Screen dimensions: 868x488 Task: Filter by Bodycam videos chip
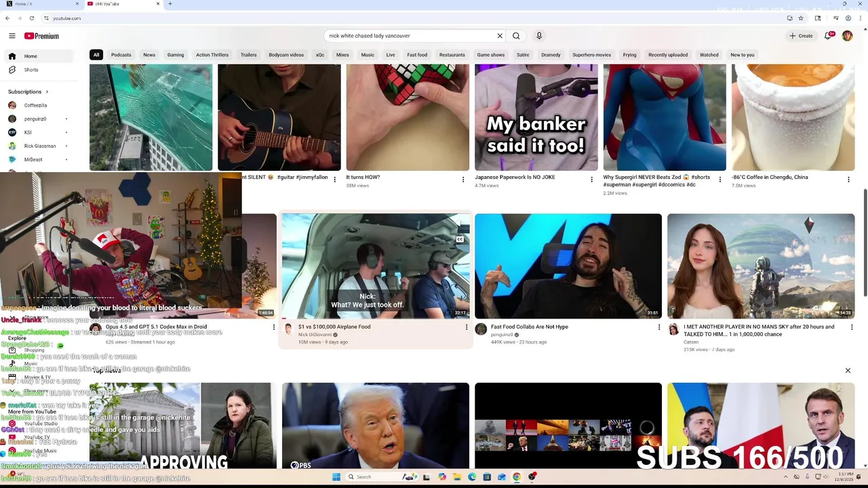pyautogui.click(x=286, y=55)
